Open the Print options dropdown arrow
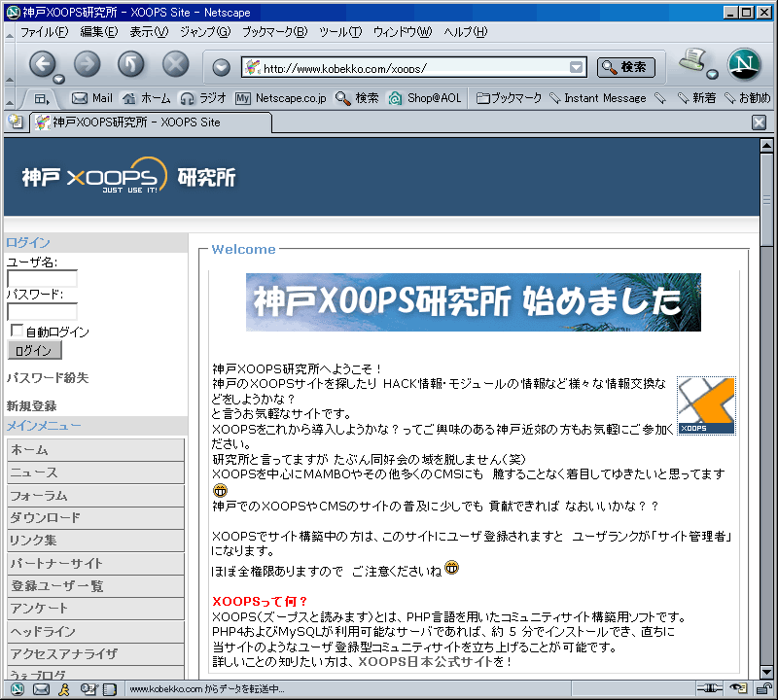 (x=713, y=74)
